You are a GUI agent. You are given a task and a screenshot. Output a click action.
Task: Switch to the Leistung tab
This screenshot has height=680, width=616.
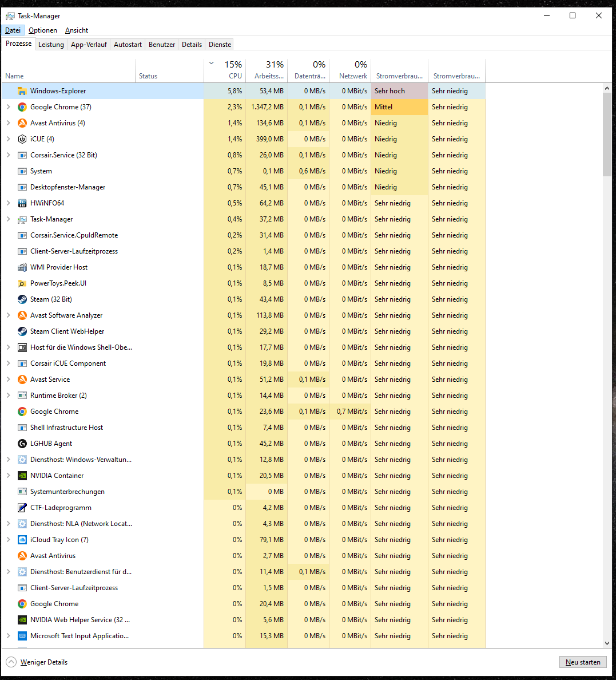click(51, 45)
